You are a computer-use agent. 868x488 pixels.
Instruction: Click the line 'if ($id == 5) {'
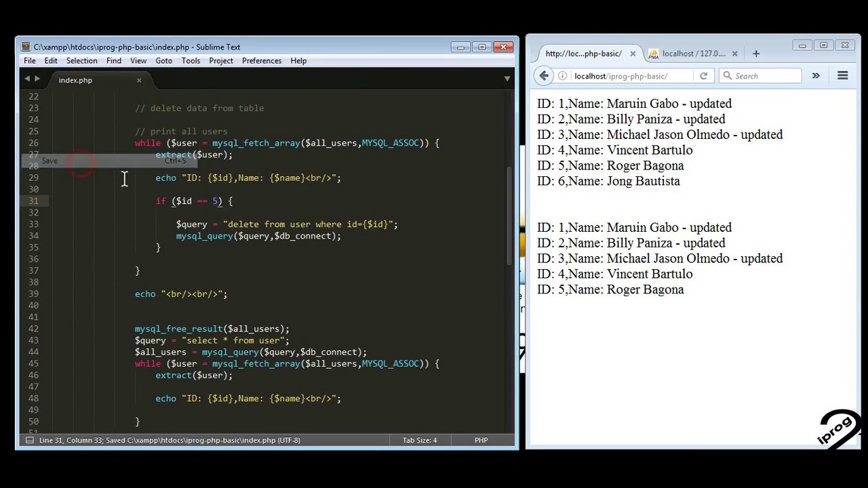point(194,201)
